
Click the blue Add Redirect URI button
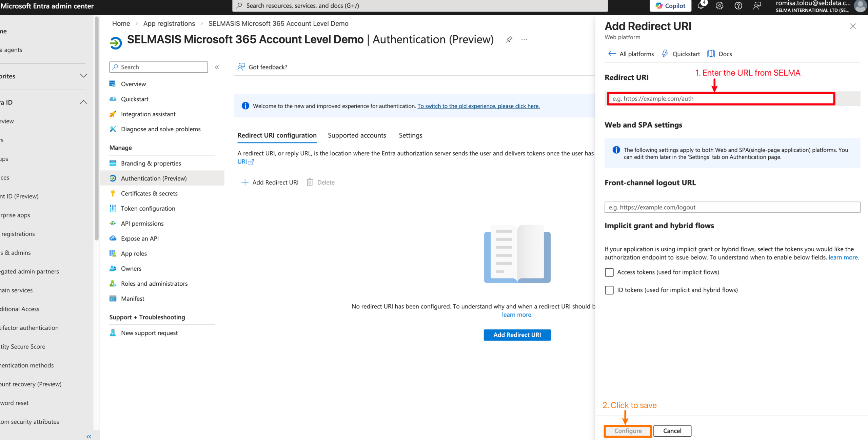(x=517, y=335)
